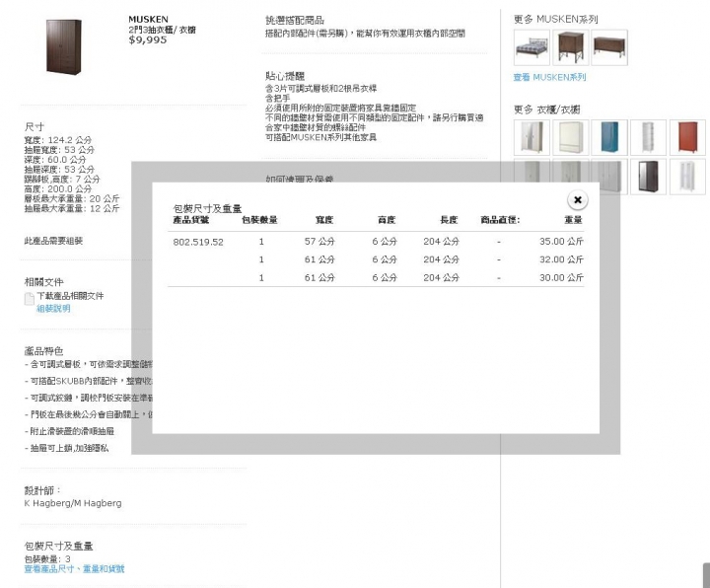Open the MUSKEN bedside table thumbnail

click(571, 47)
